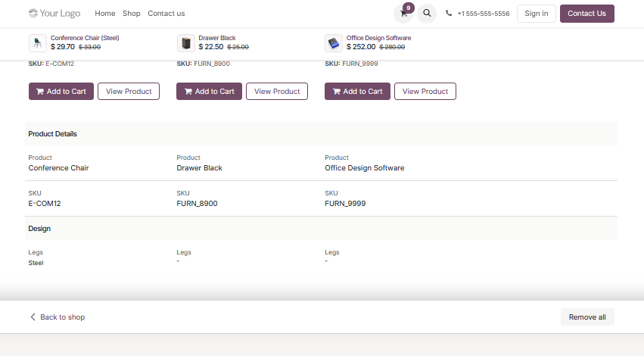The width and height of the screenshot is (644, 356).
Task: Open the Conference Chair thumbnail image
Action: [37, 42]
